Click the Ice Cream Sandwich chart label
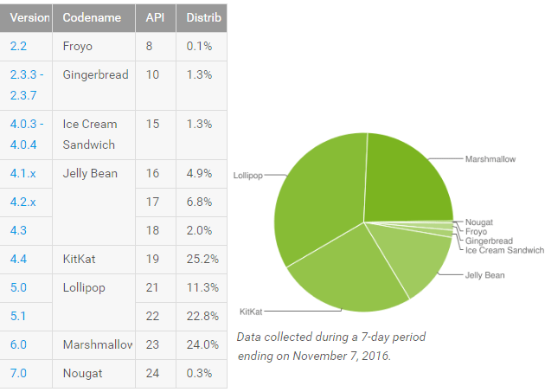The image size is (545, 392). [503, 249]
